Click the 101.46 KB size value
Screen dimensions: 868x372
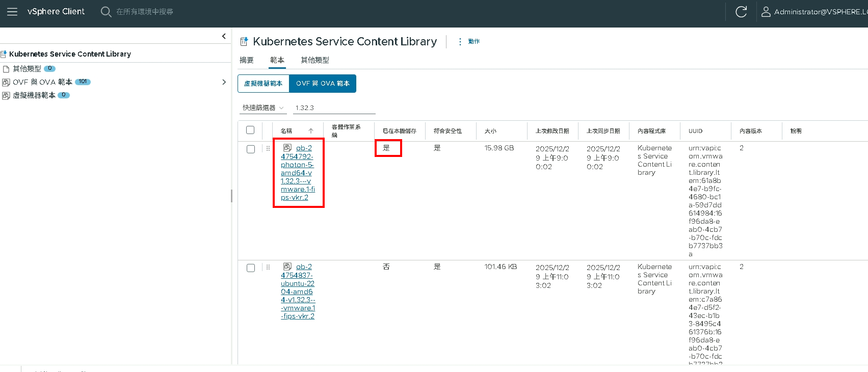[x=501, y=267]
